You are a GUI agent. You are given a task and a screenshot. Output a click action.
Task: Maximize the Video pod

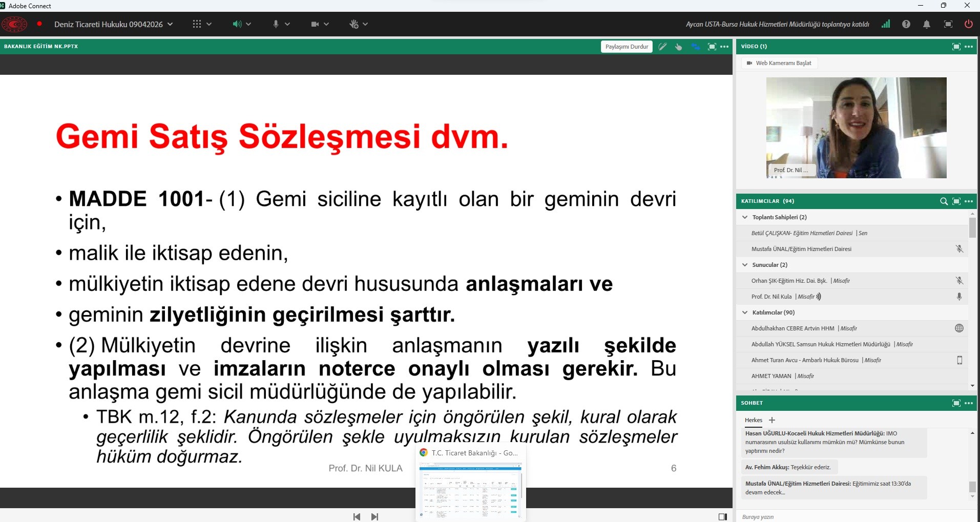(x=956, y=47)
